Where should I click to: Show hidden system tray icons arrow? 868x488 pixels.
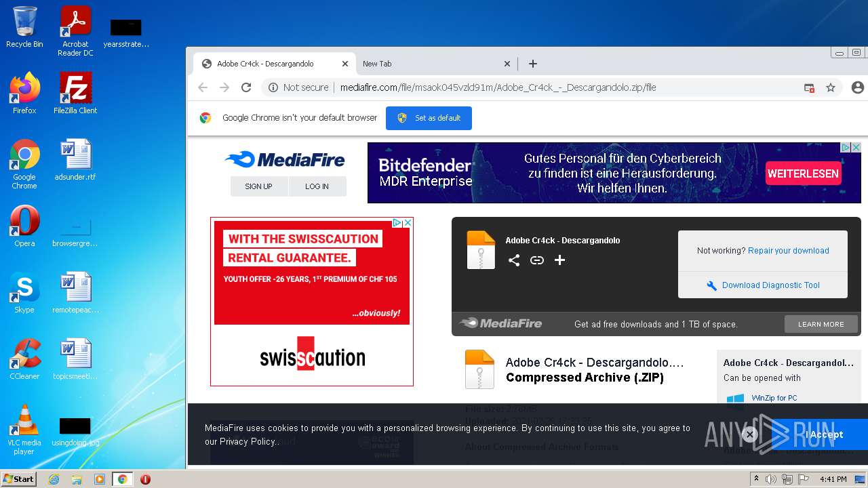coord(757,479)
